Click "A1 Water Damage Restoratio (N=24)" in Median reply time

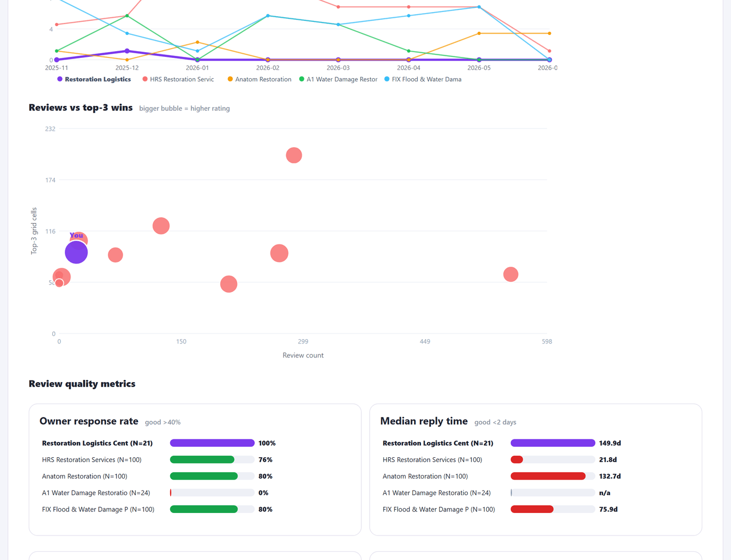coord(437,493)
